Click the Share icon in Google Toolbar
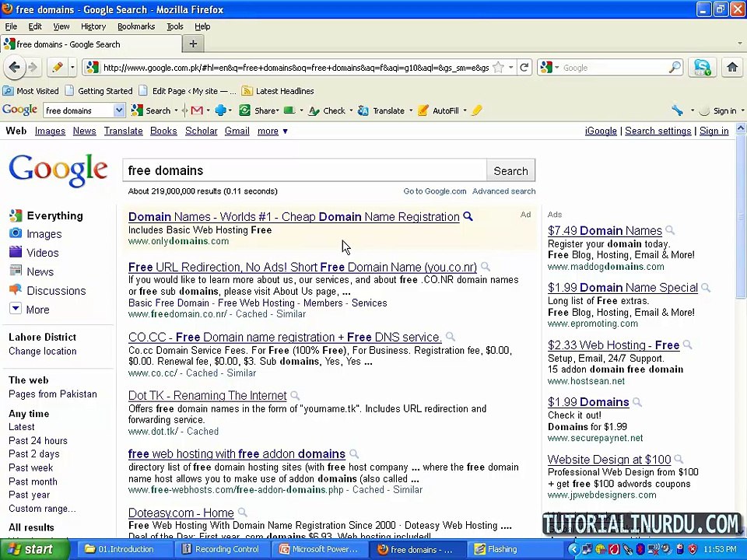Screen dimensions: 747x560 pos(244,110)
